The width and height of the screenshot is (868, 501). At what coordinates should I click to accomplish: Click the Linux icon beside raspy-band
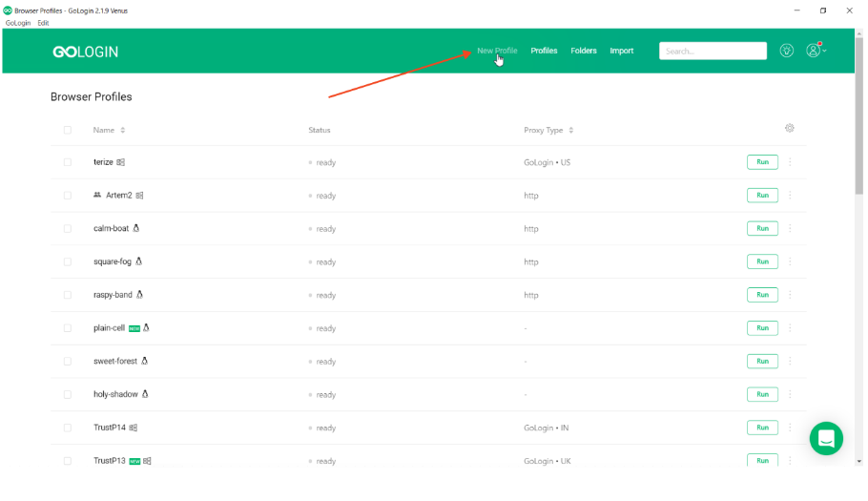pyautogui.click(x=139, y=295)
